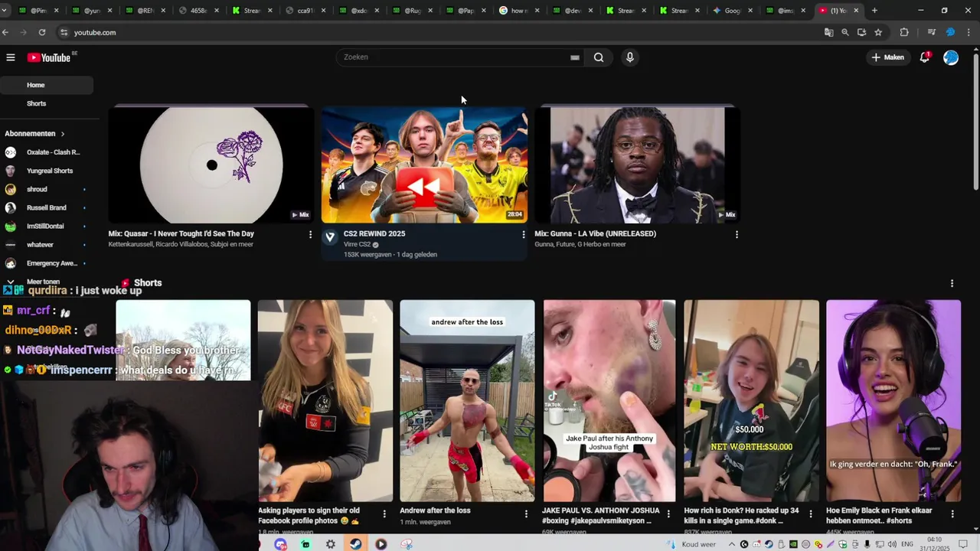Open Emergency Awe... channel subscription

click(x=47, y=263)
